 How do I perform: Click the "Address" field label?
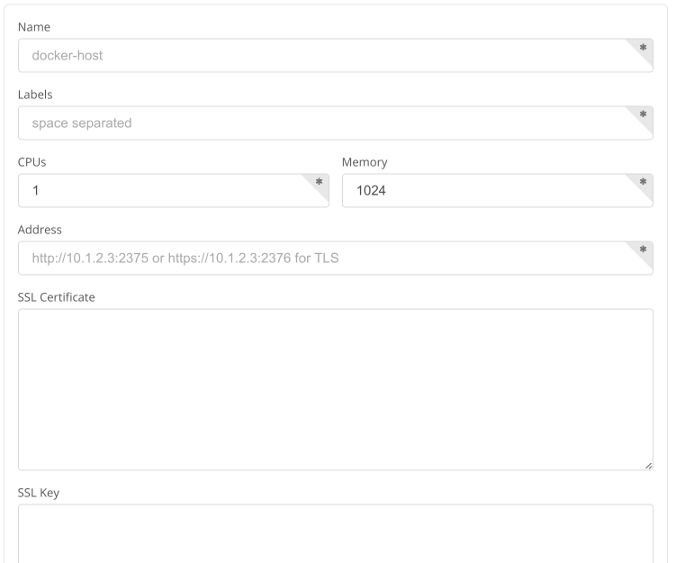[x=40, y=229]
